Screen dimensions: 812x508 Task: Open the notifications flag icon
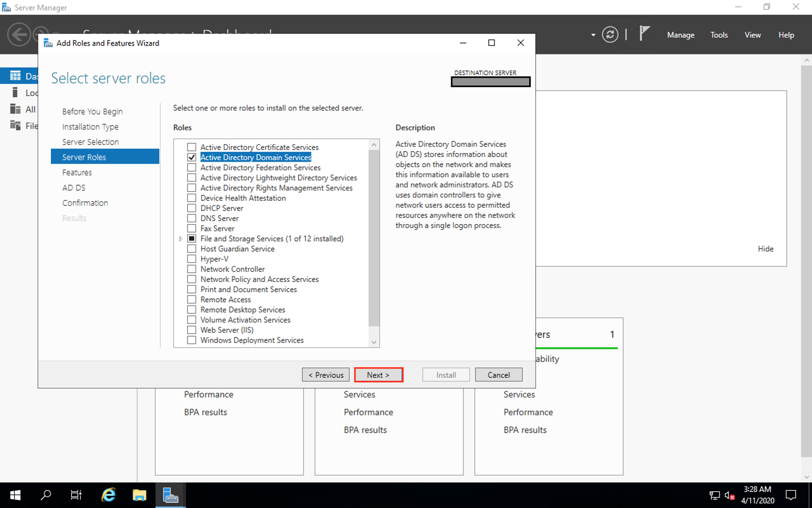click(x=644, y=34)
